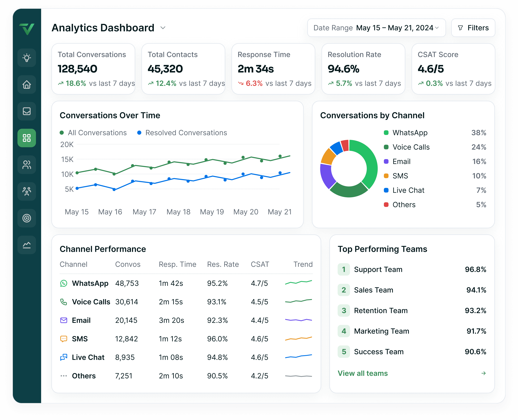Click the down-trend arrow in Response Time card
The image size is (518, 420).
point(241,83)
